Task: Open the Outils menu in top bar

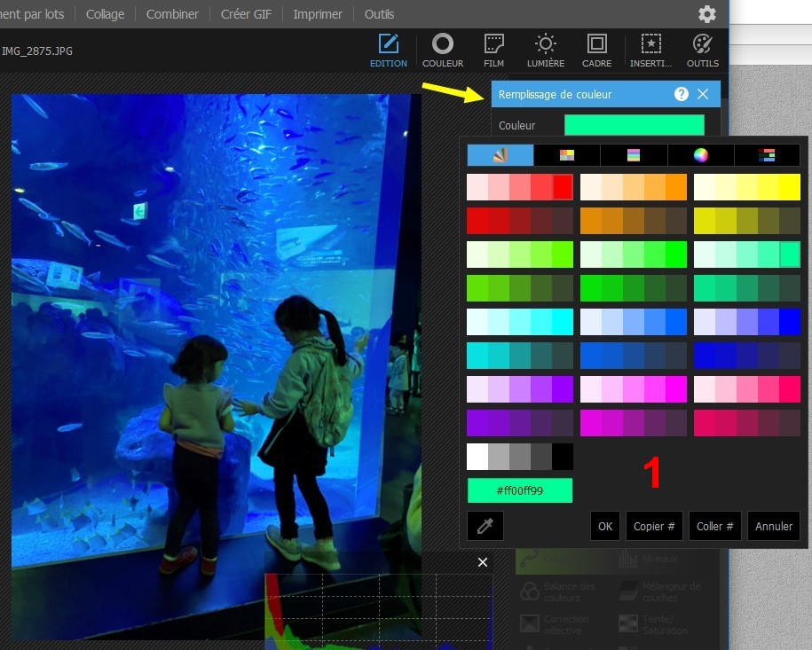Action: point(379,14)
